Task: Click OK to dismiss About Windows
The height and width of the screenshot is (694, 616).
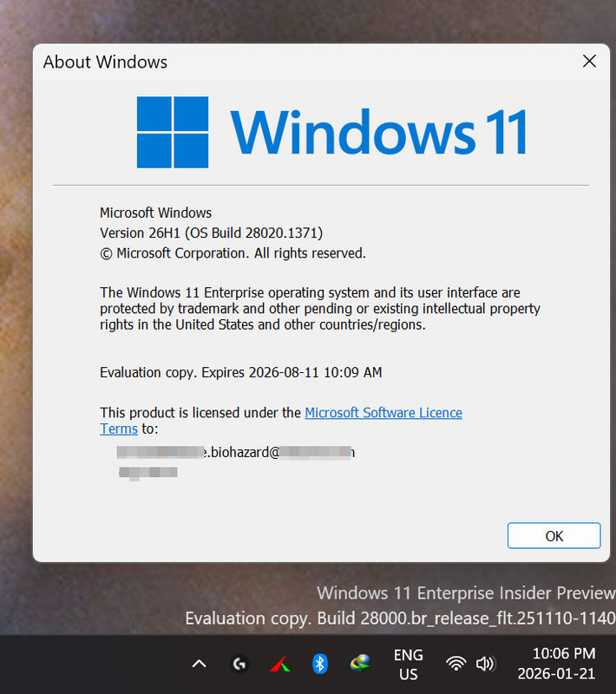Action: (554, 535)
